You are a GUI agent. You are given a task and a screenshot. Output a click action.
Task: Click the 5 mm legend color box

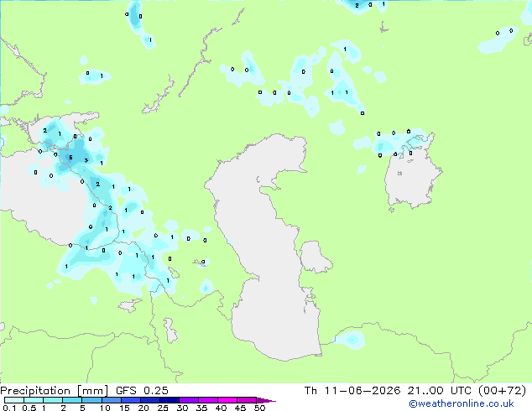click(91, 400)
